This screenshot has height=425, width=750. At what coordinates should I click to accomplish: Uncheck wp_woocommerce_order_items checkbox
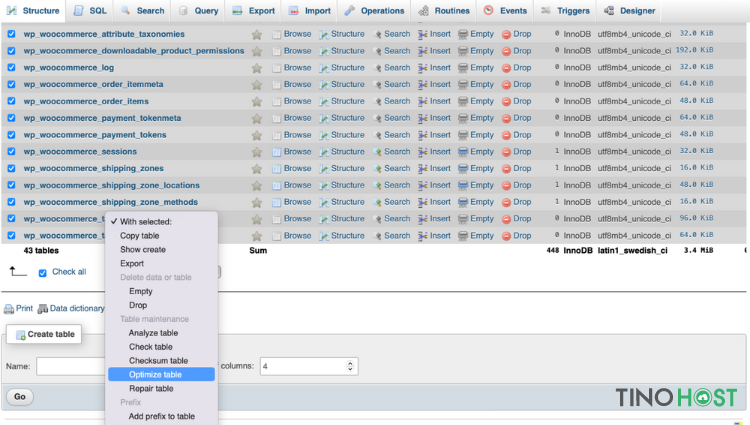click(11, 101)
